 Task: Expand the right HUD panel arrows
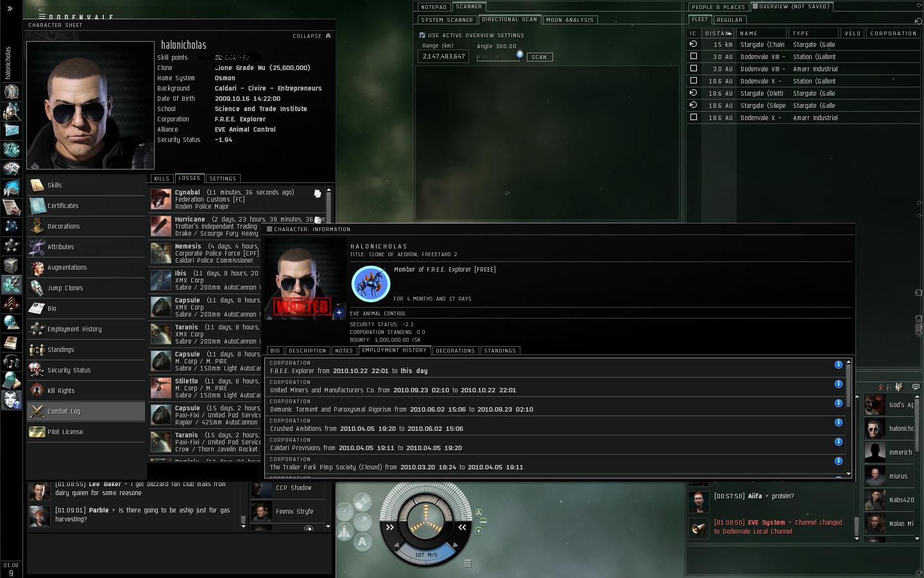click(x=462, y=527)
